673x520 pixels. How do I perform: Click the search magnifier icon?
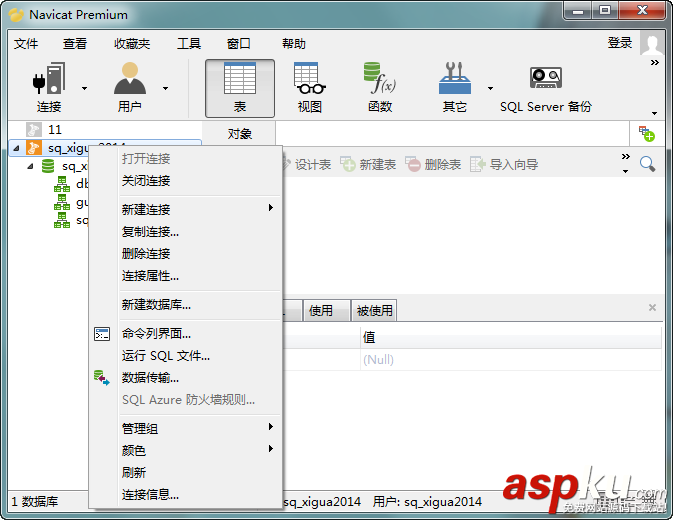pos(647,164)
